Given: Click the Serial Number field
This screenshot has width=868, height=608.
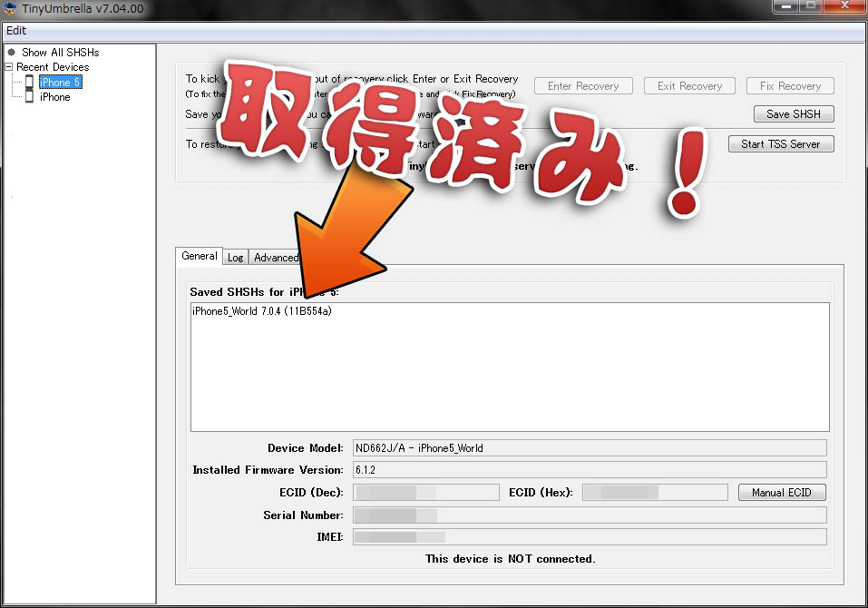Looking at the screenshot, I should point(590,515).
